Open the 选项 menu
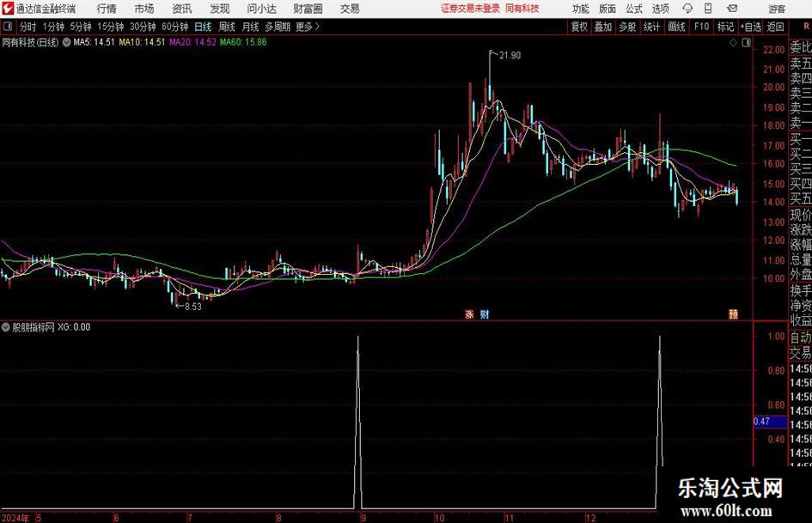Image resolution: width=812 pixels, height=523 pixels. (660, 9)
